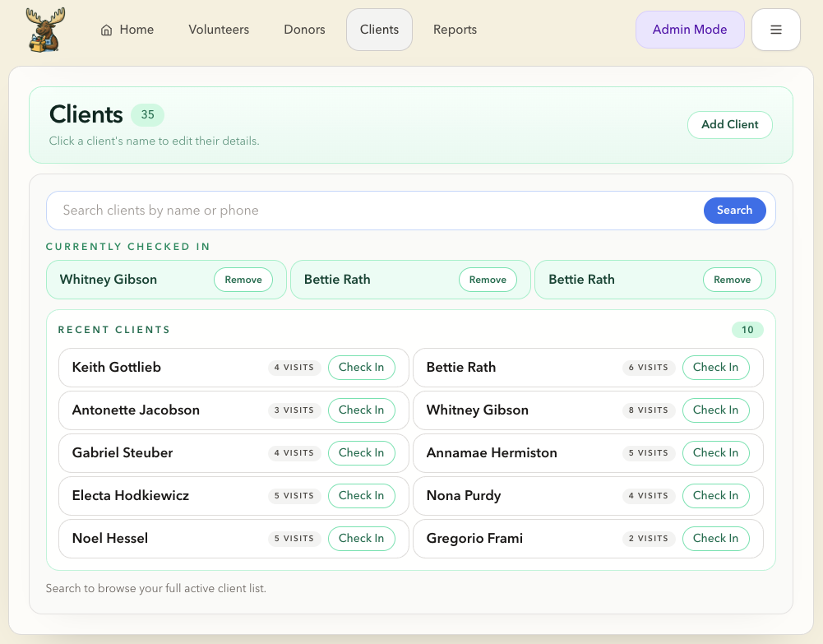823x644 pixels.
Task: Open Gregorio Frami's details
Action: tap(475, 539)
